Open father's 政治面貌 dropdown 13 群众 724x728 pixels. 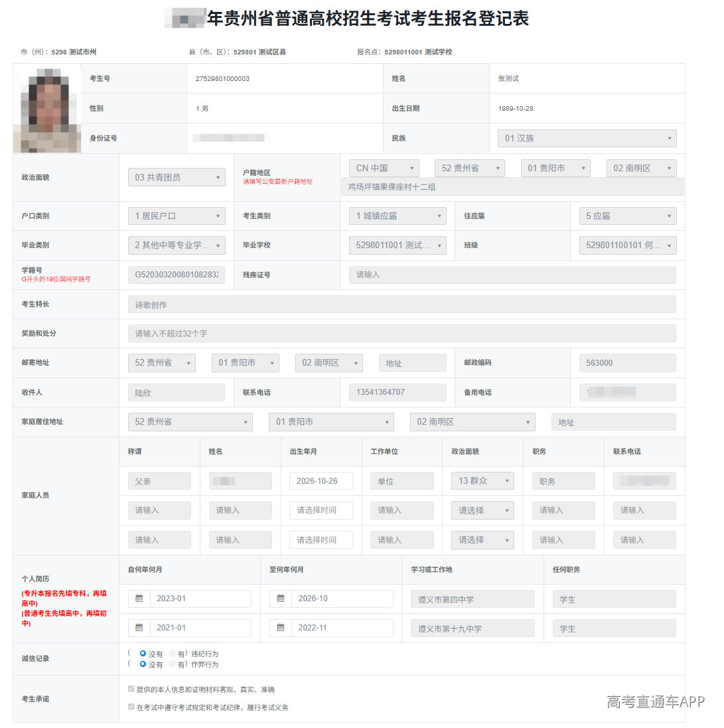tap(482, 481)
